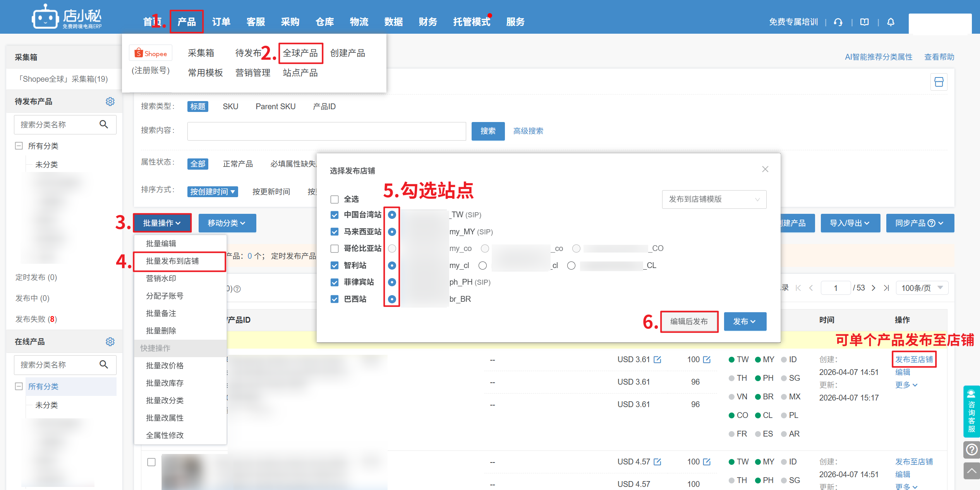Screen dimensions: 980x490
Task: Select the unselected 哥伦比亚站 radio button
Action: point(392,248)
